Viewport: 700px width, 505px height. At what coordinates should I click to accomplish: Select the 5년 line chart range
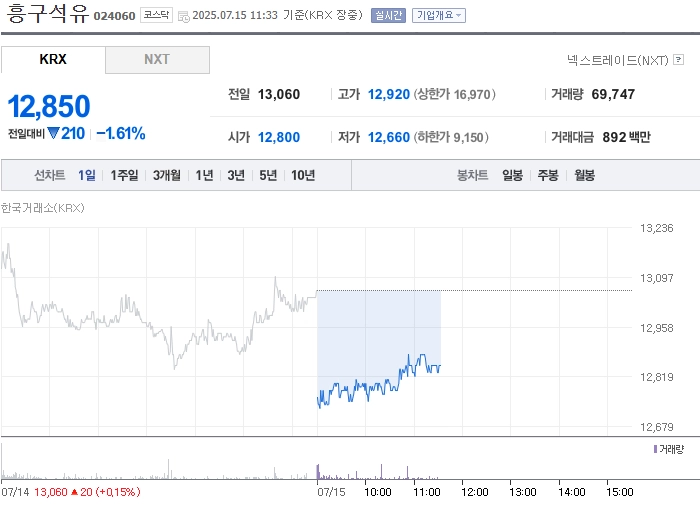point(268,175)
